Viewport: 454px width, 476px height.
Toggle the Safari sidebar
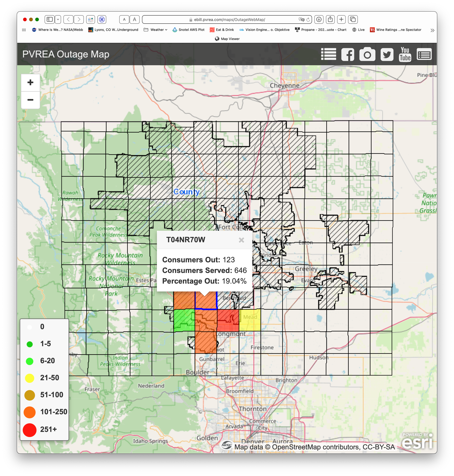[x=50, y=19]
